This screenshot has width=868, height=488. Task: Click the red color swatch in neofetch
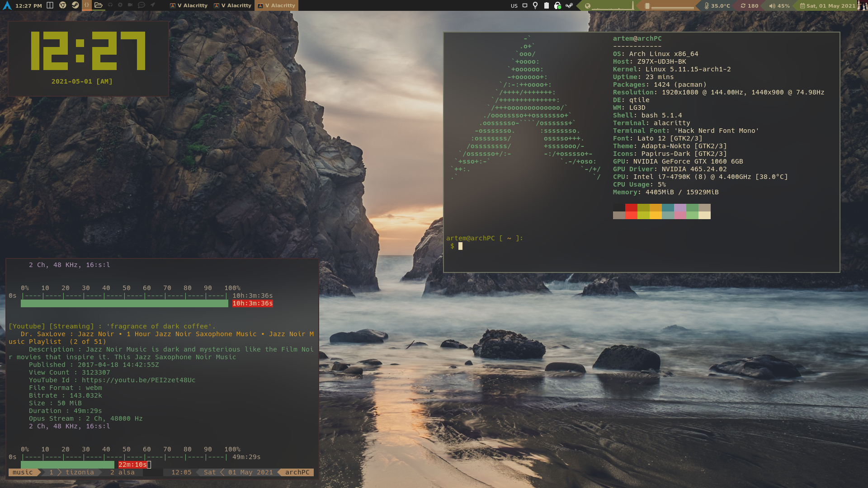(x=631, y=208)
